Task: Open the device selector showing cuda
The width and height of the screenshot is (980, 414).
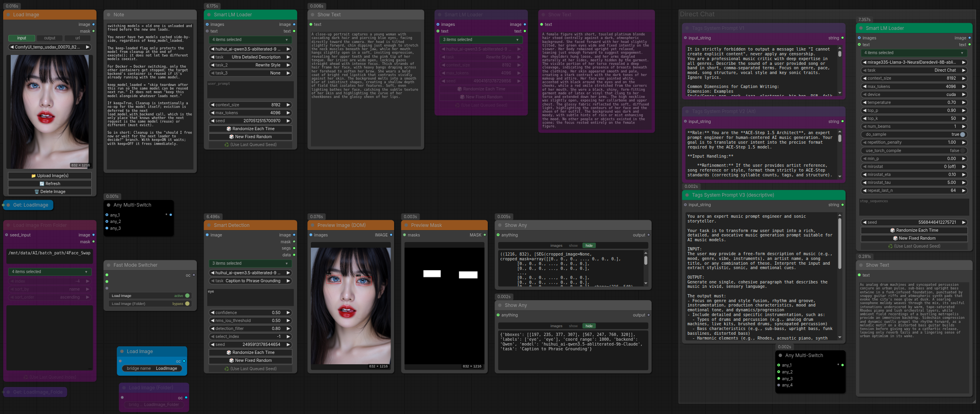Action: (x=914, y=95)
